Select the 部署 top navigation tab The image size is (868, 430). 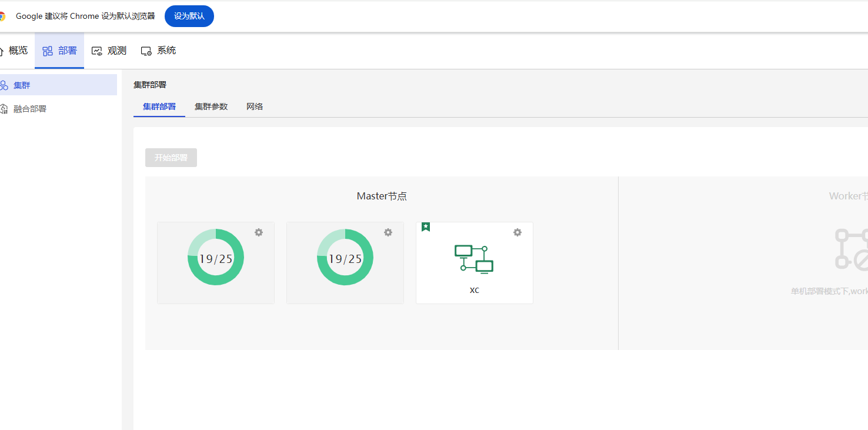point(59,51)
